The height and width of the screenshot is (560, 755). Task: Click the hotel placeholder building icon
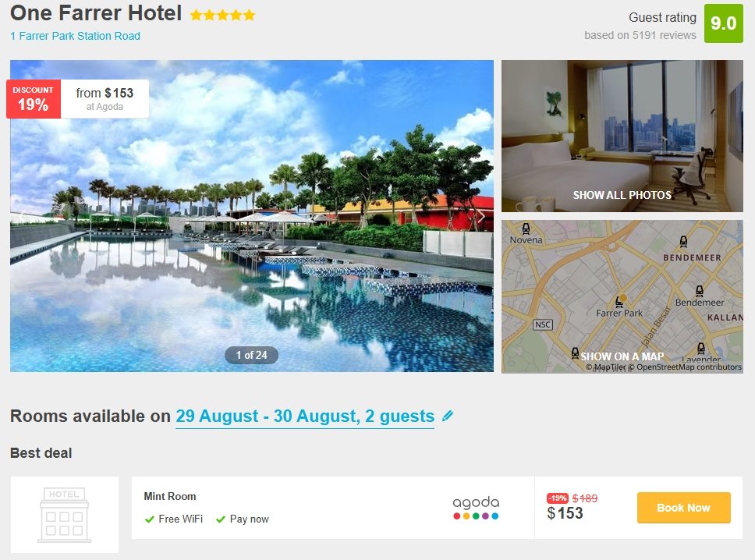tap(65, 515)
